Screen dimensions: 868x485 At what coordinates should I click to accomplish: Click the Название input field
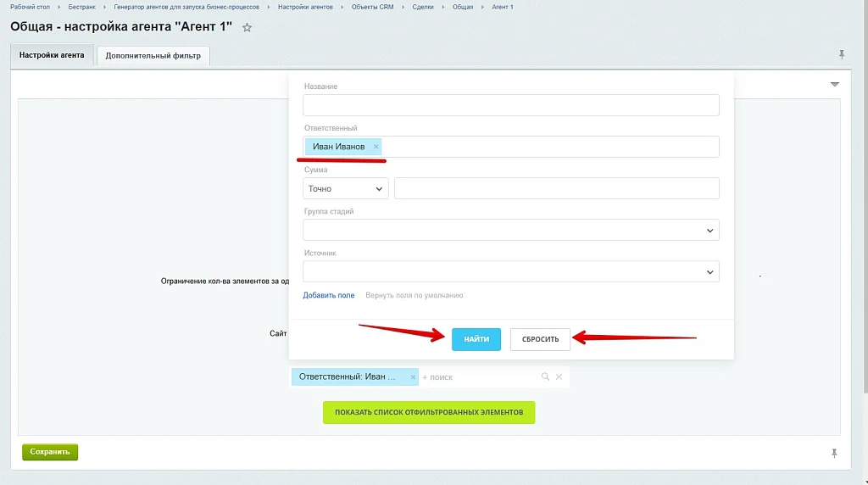click(x=511, y=105)
